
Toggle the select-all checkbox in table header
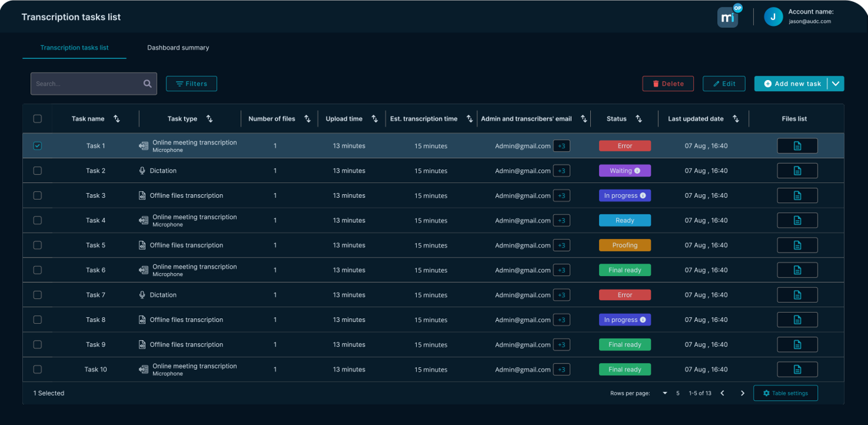pyautogui.click(x=37, y=119)
